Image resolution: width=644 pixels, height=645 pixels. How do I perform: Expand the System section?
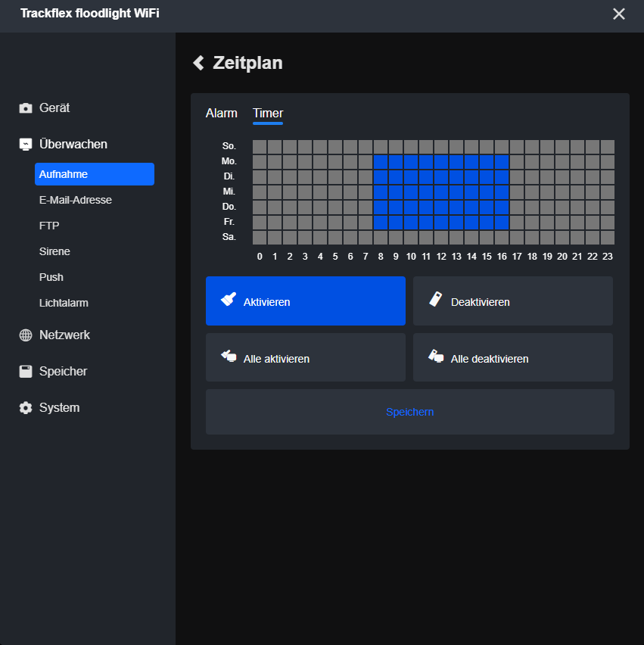[x=50, y=407]
